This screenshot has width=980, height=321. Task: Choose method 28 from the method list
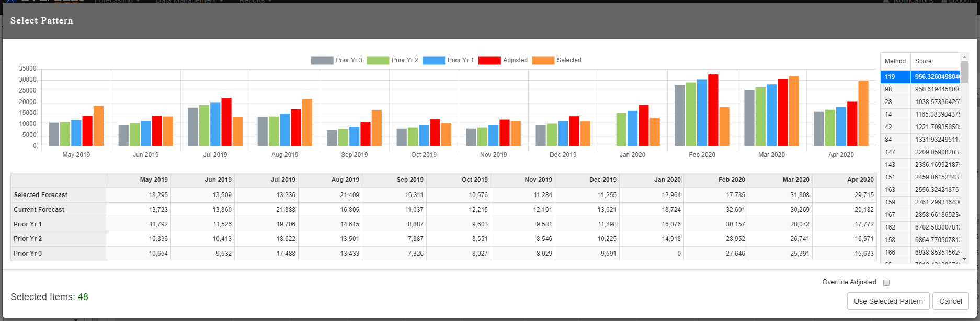(895, 102)
